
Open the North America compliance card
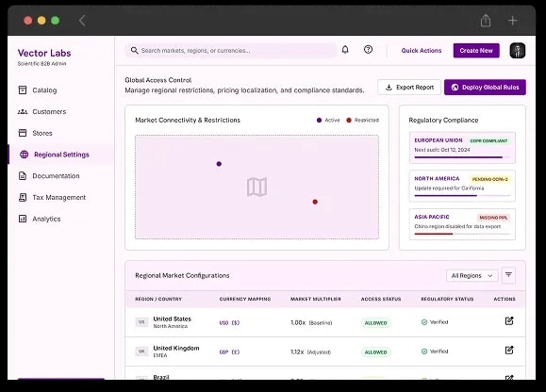(x=462, y=186)
